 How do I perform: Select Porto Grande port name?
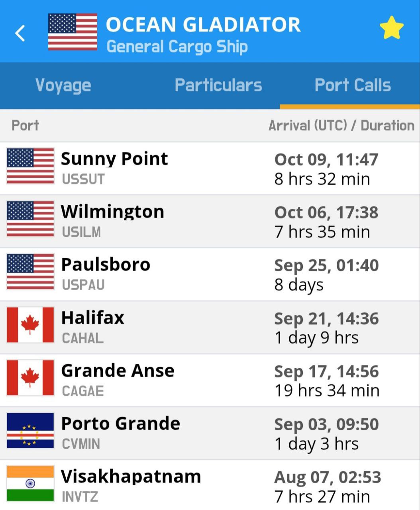coord(120,424)
